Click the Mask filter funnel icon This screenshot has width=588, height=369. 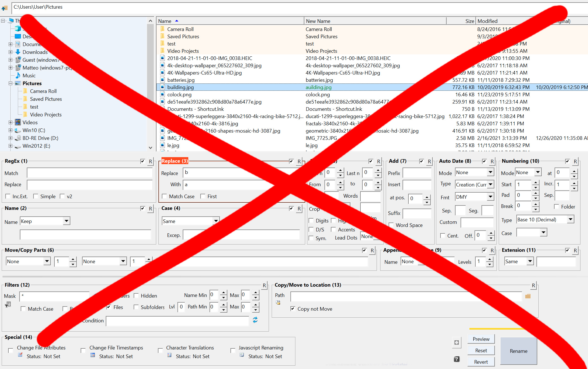click(8, 305)
